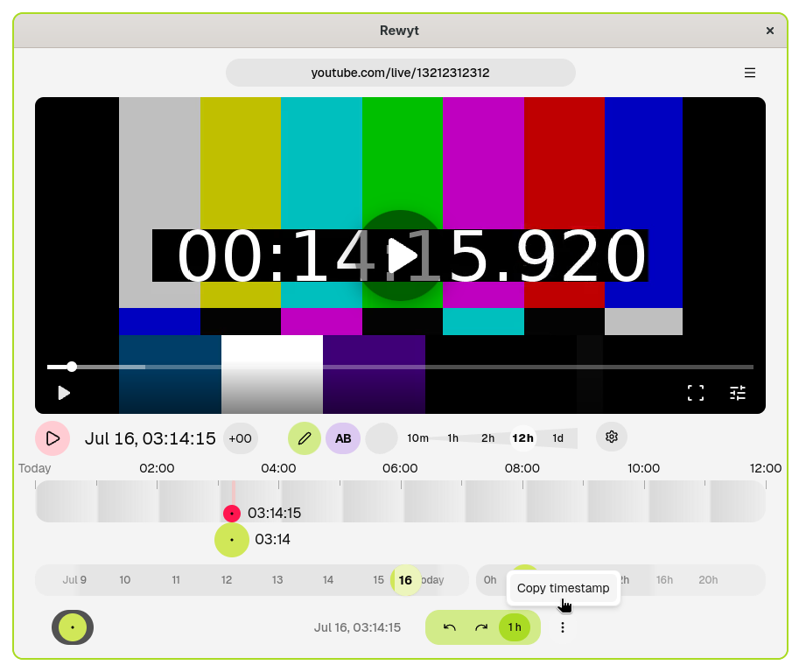This screenshot has width=799, height=672.
Task: Open video tuning sliders icon
Action: (738, 393)
